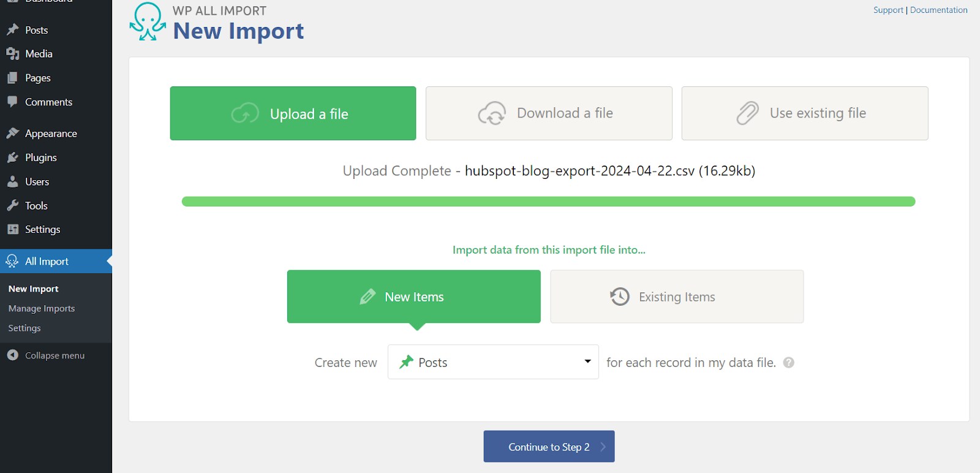This screenshot has height=473, width=980.
Task: Click the WP All Import octopus logo
Action: coord(147,22)
